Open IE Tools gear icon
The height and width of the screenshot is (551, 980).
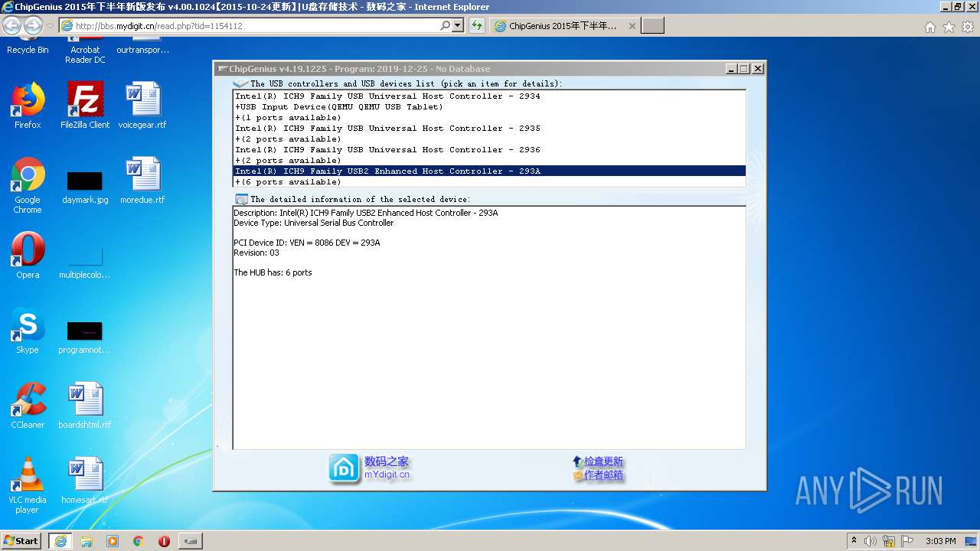point(968,27)
